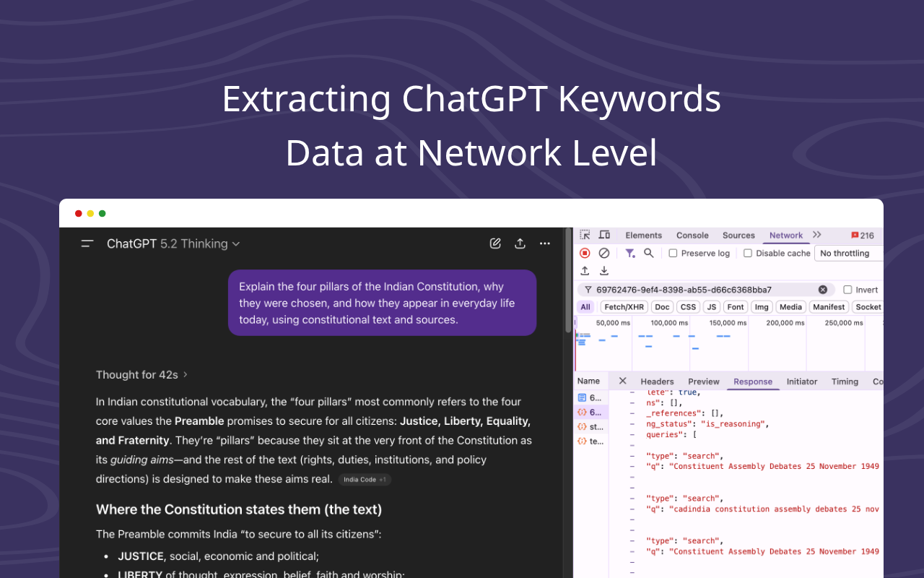The image size is (924, 578).
Task: Check the Invert filter checkbox
Action: coord(847,290)
